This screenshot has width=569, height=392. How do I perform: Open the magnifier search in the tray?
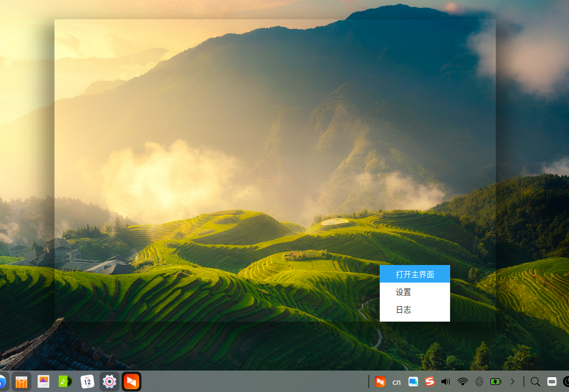tap(534, 381)
